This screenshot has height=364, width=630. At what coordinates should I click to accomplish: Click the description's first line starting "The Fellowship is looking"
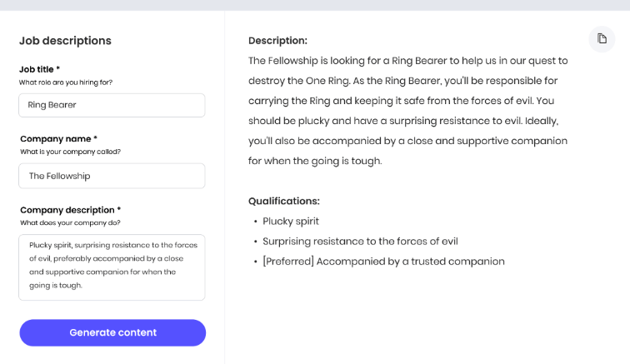pos(407,61)
